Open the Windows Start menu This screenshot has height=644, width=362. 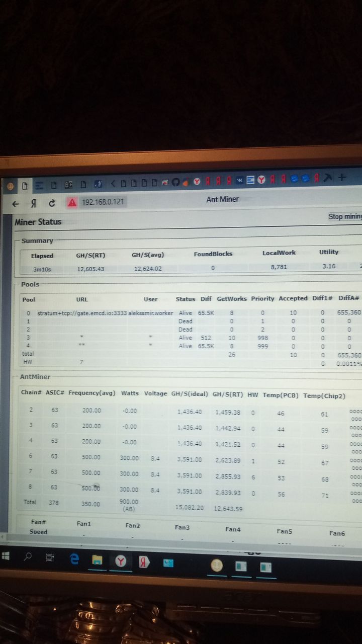point(7,556)
